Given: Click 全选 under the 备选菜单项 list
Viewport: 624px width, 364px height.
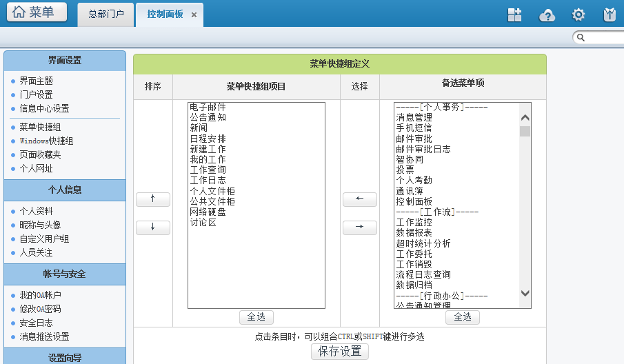Looking at the screenshot, I should point(463,317).
